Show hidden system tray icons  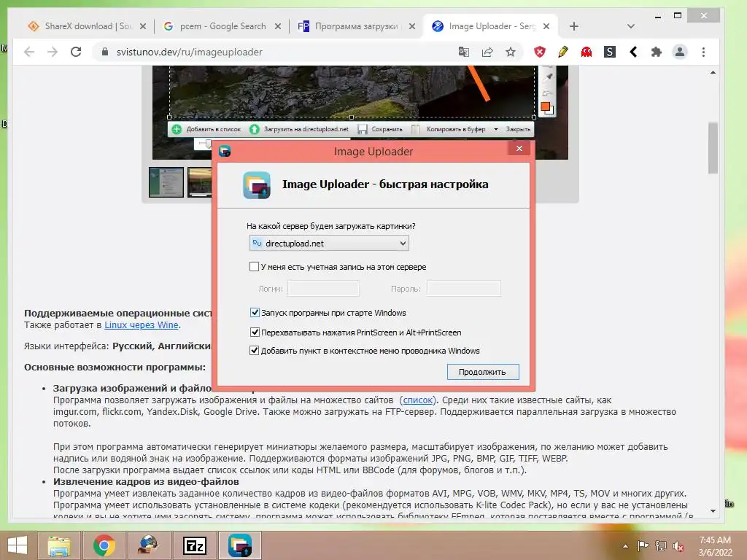coord(625,546)
